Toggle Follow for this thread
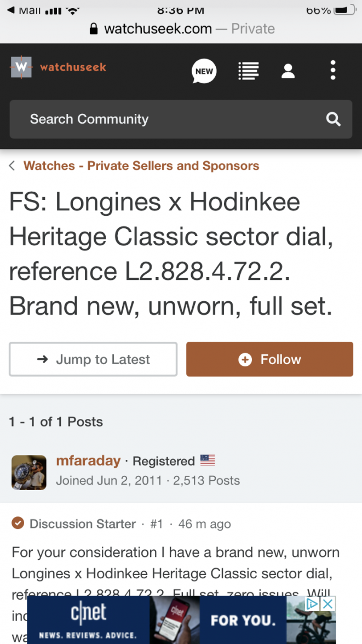The image size is (362, 644). (269, 359)
